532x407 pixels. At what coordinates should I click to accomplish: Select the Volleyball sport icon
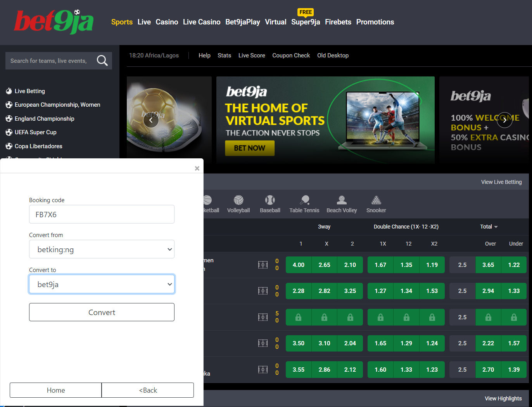[x=238, y=204]
